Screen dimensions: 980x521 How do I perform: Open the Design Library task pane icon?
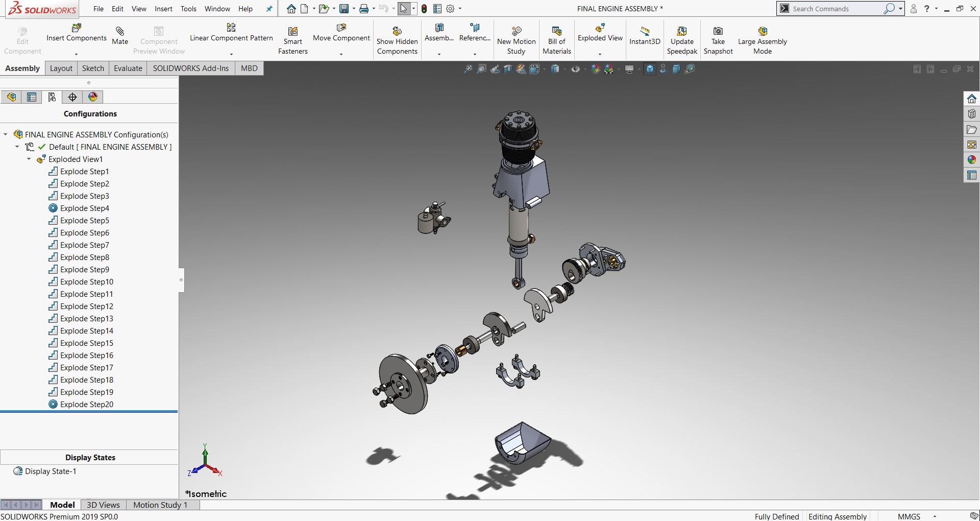tap(972, 114)
